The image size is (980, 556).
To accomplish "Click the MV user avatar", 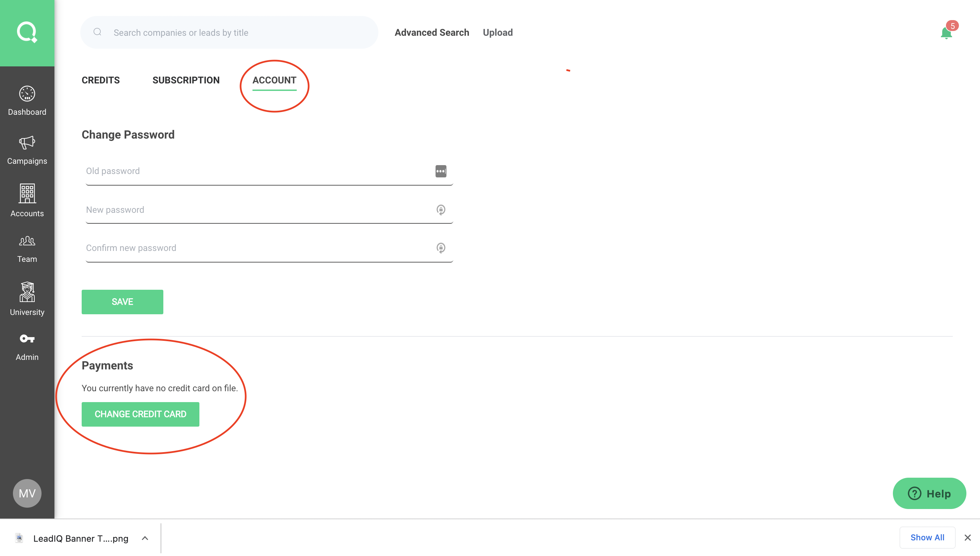I will 27,493.
